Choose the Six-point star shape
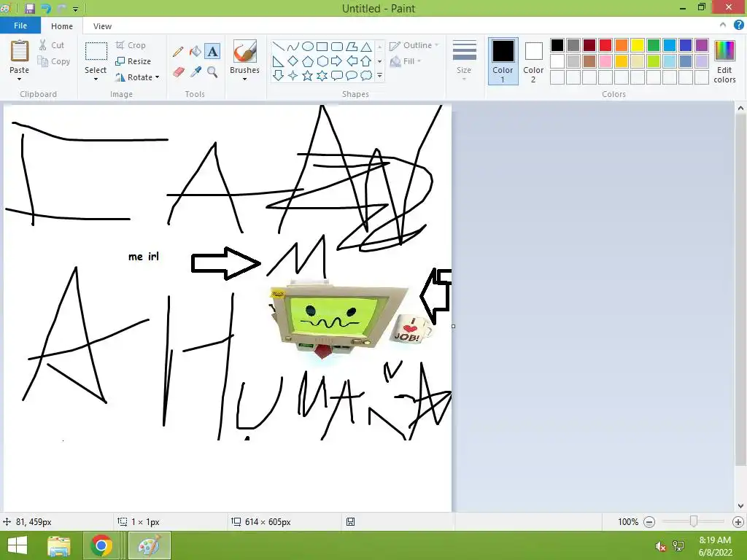The image size is (747, 560). 322,75
